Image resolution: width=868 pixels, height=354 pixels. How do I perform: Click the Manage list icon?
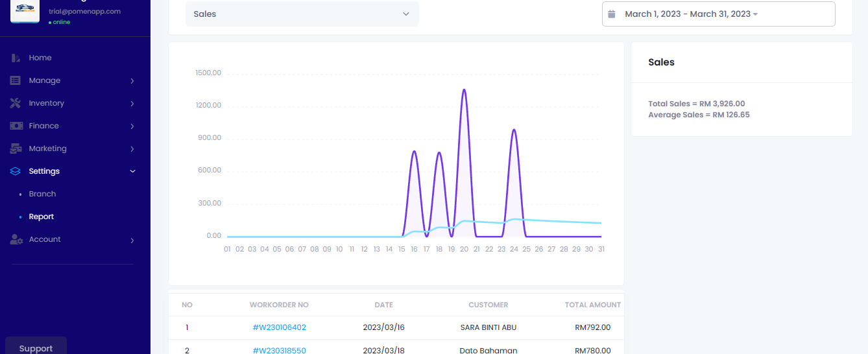tap(16, 80)
